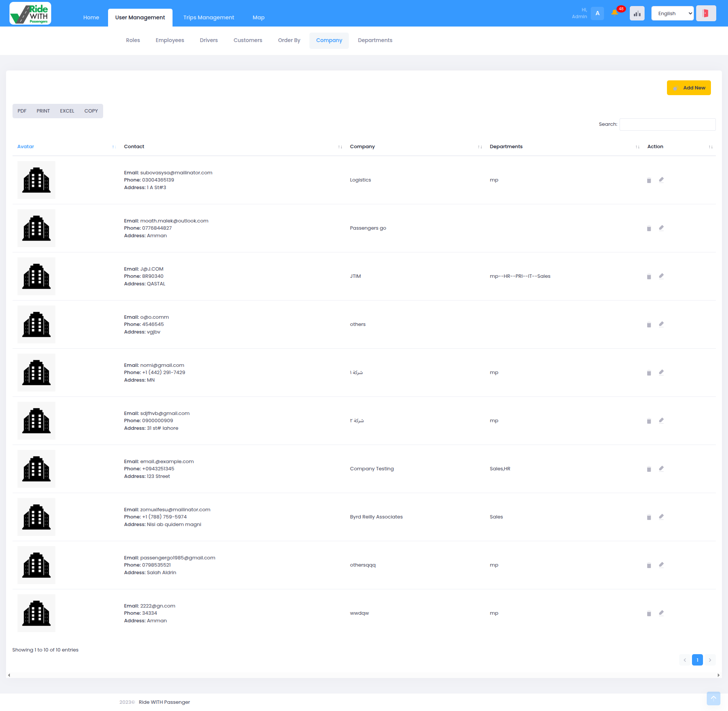The image size is (728, 711).
Task: Open the Departments tab
Action: [375, 40]
